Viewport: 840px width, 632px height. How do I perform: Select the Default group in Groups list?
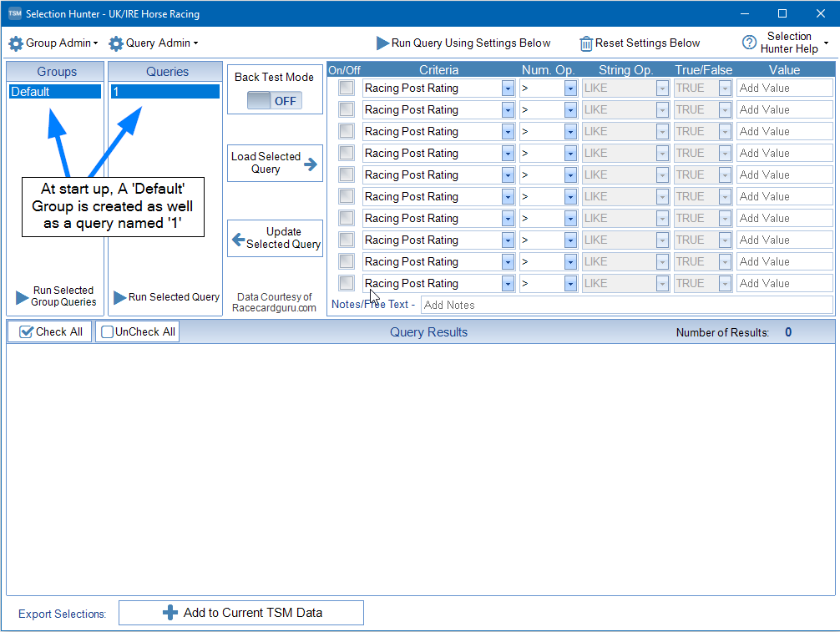55,92
